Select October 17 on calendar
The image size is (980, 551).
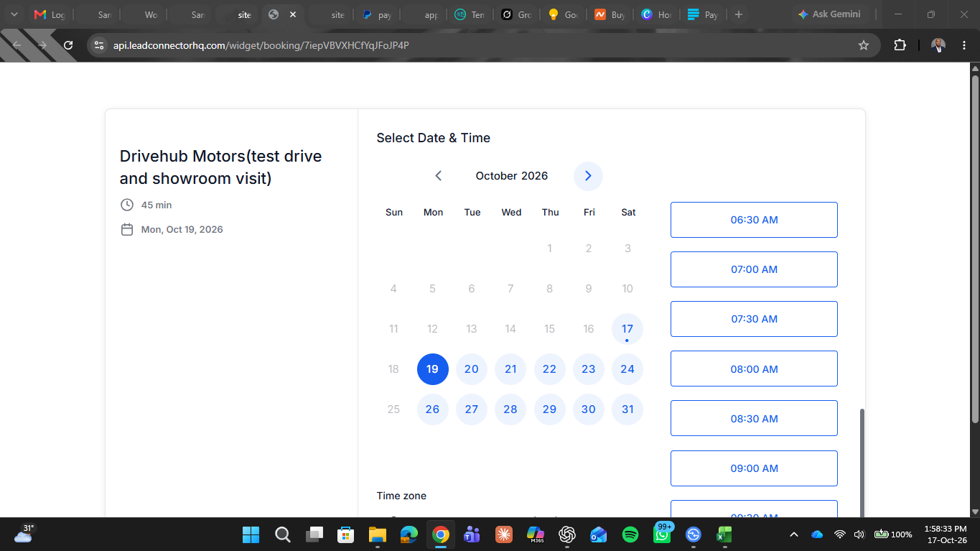click(627, 329)
